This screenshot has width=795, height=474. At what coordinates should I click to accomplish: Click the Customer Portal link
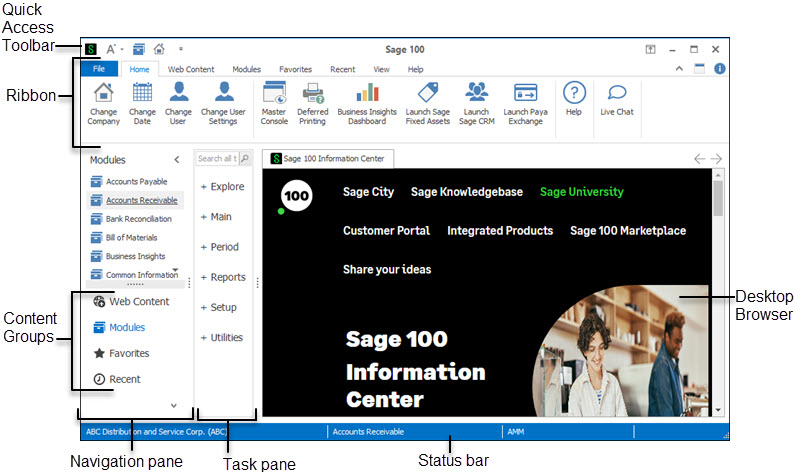[x=386, y=230]
